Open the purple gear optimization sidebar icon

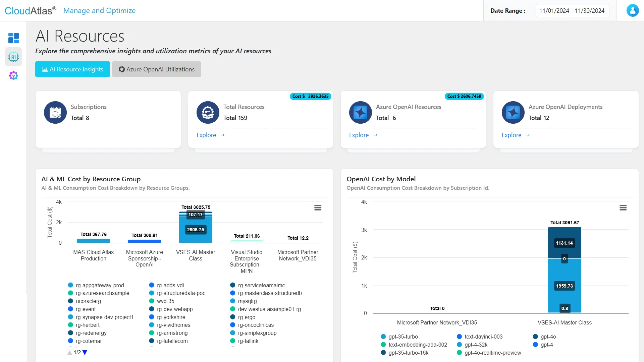pos(13,76)
